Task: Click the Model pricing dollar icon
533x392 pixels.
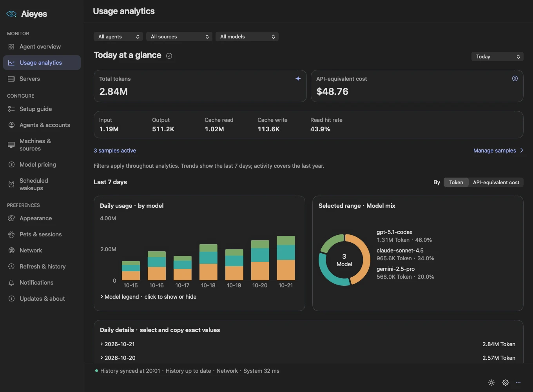Action: pos(11,165)
